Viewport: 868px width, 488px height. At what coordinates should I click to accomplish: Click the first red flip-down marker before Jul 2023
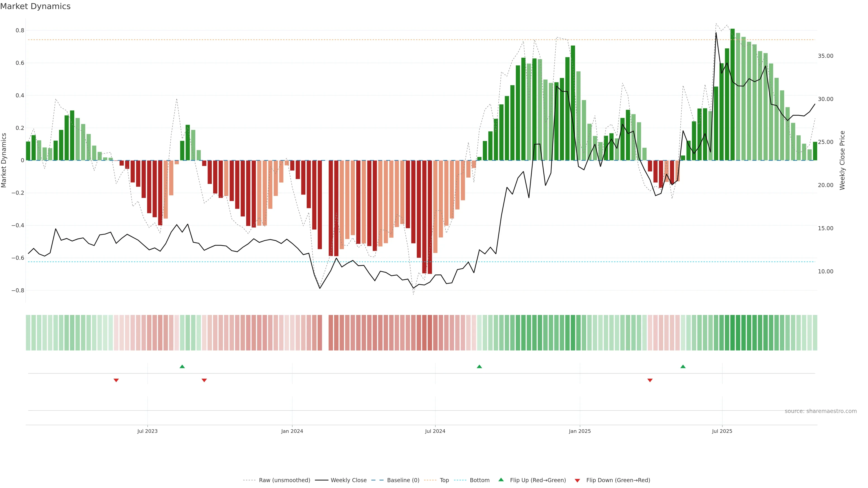[x=116, y=380]
